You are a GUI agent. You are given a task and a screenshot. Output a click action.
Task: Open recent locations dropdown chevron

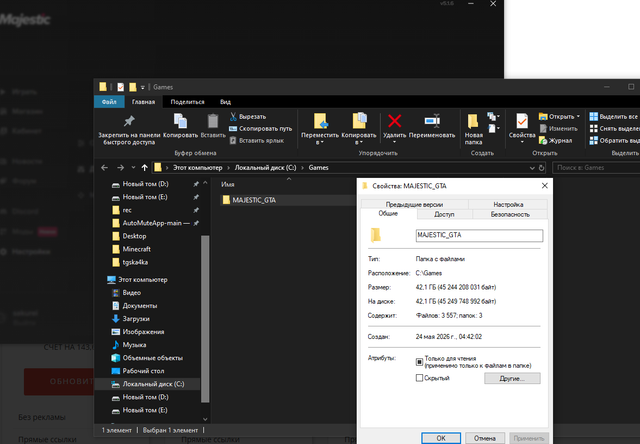[x=133, y=168]
